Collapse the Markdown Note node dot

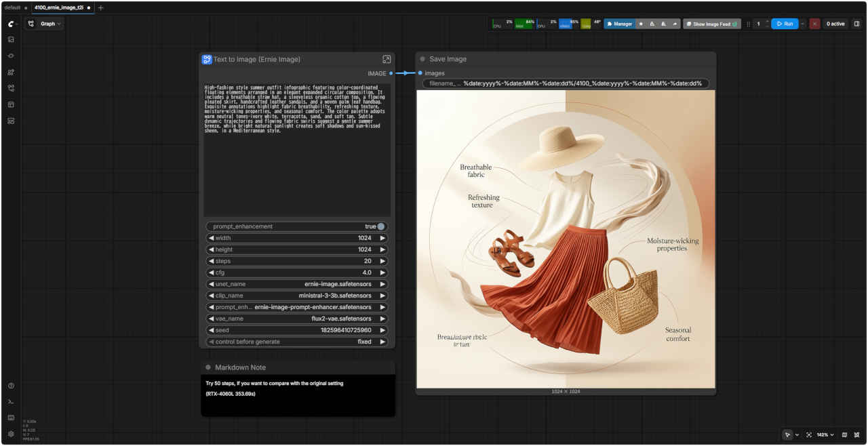click(x=208, y=367)
